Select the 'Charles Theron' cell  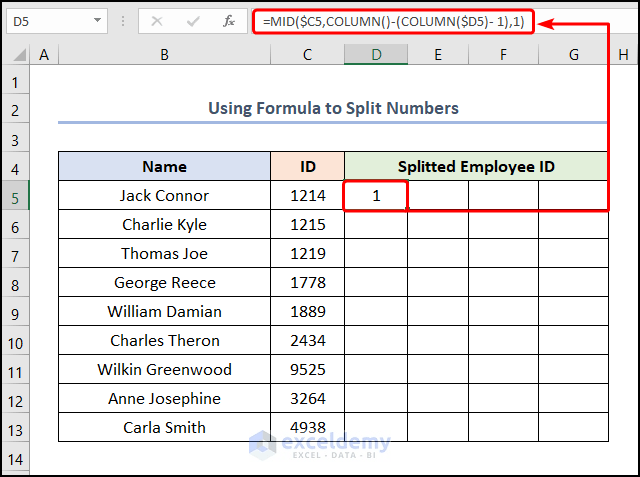pyautogui.click(x=164, y=340)
